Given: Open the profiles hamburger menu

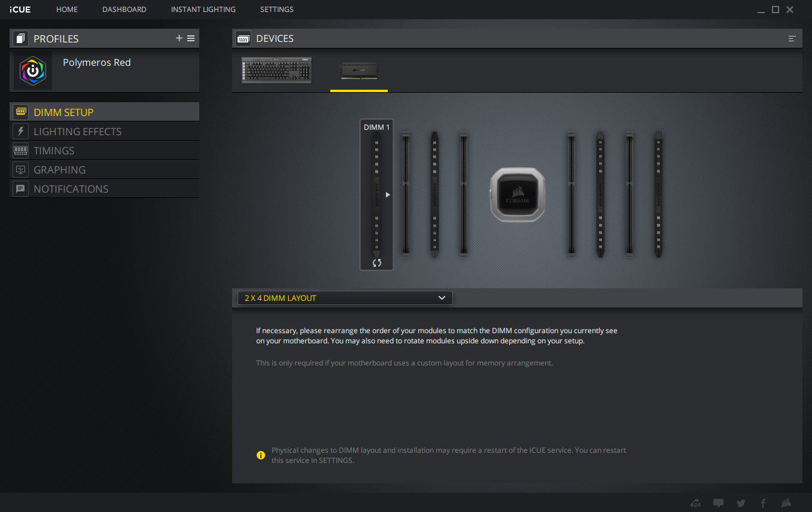Looking at the screenshot, I should point(191,38).
